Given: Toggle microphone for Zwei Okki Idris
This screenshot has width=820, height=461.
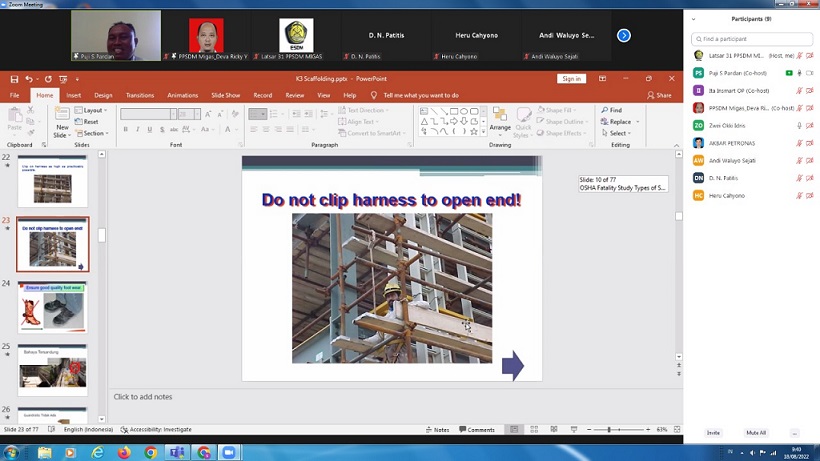Looking at the screenshot, I should [799, 125].
